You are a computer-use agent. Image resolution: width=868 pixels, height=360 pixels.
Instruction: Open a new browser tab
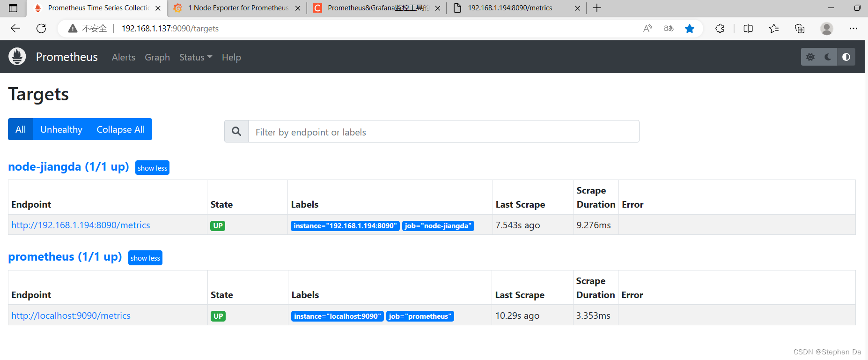597,8
